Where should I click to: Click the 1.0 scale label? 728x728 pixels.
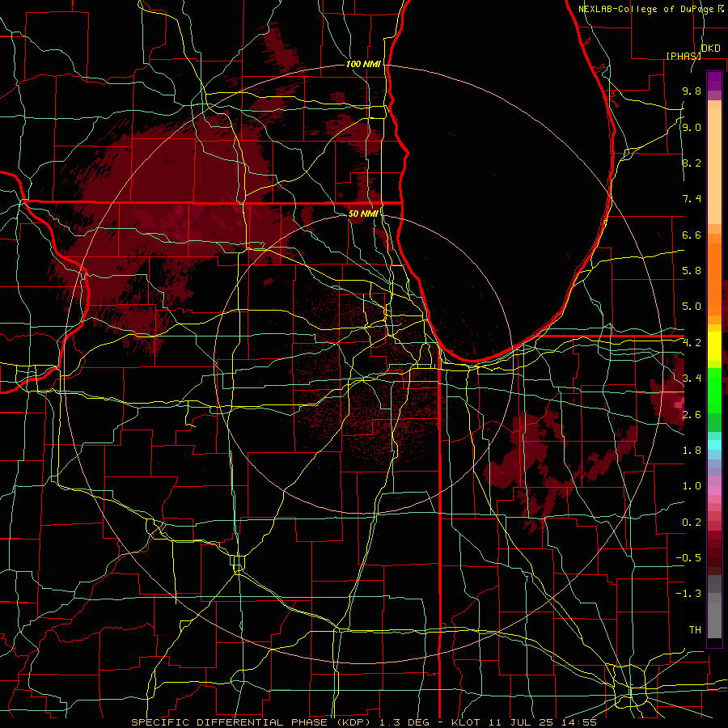tap(692, 486)
